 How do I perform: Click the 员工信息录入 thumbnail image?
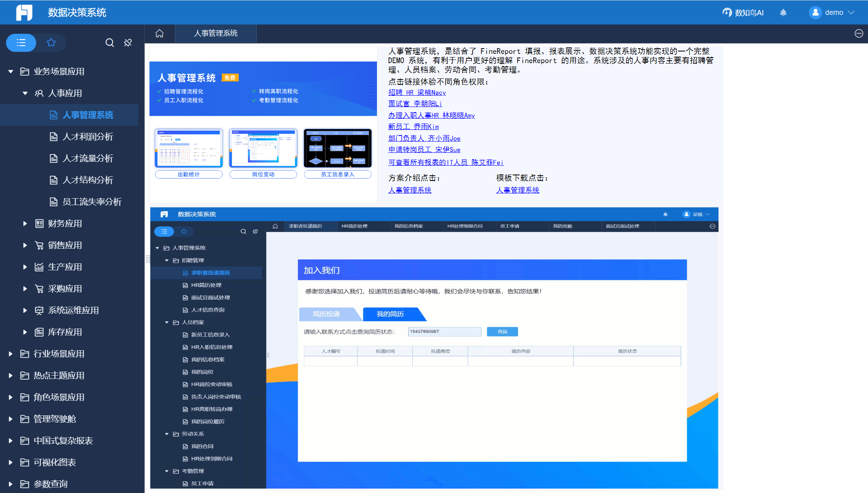[338, 148]
